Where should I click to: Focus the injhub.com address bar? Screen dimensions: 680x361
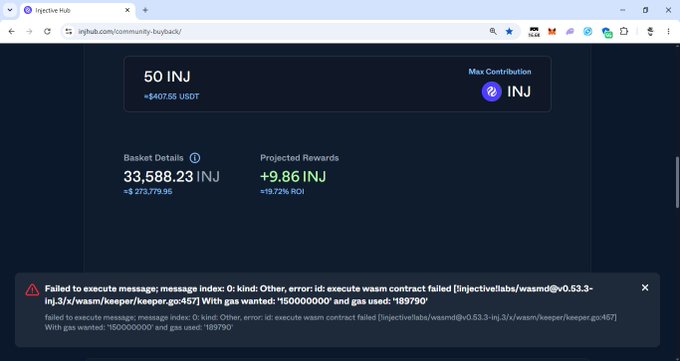(278, 31)
